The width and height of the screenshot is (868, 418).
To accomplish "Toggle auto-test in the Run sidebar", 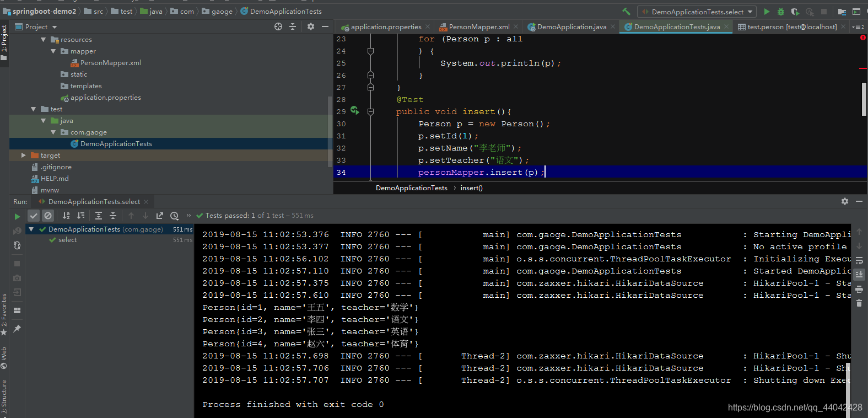I will tap(17, 245).
